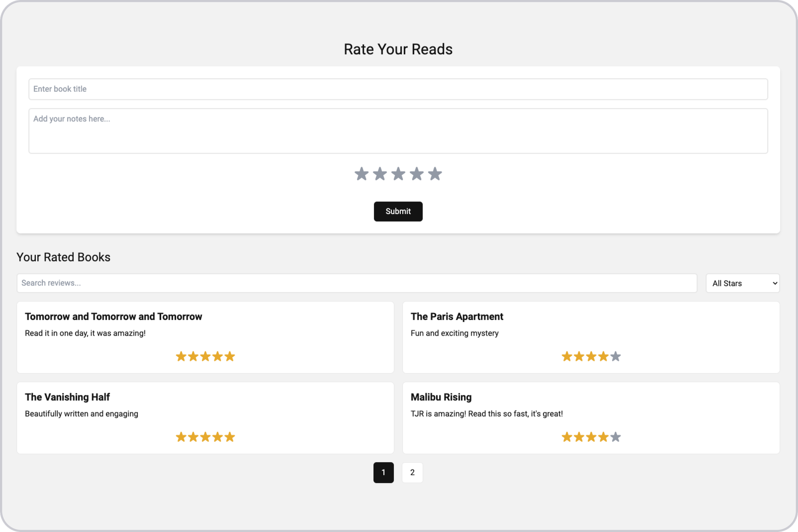Click The Vanishing Half book title
Screen dimensions: 798x532
tap(67, 397)
